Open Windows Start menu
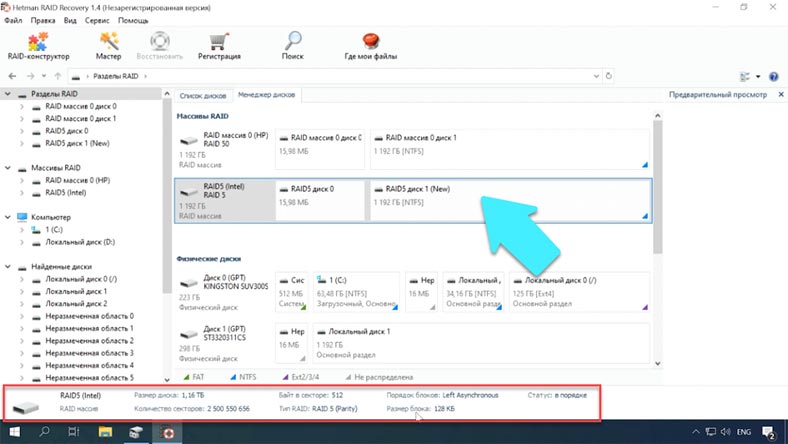788x444 pixels. (x=15, y=431)
